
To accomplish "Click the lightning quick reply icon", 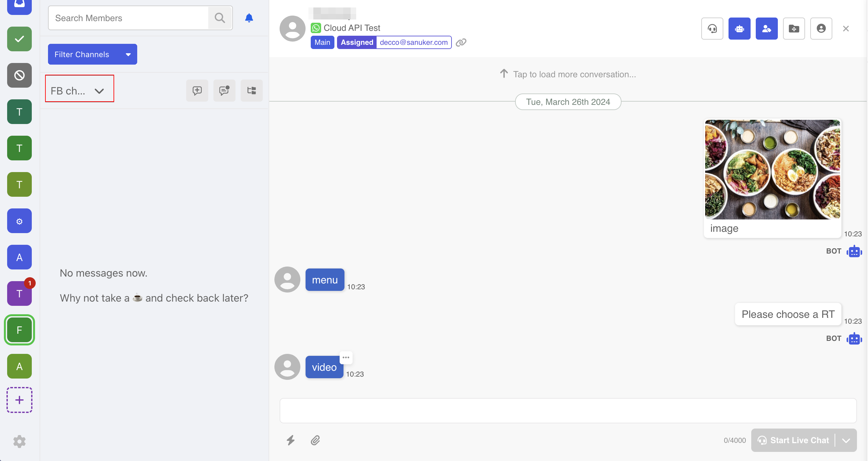I will click(x=290, y=440).
